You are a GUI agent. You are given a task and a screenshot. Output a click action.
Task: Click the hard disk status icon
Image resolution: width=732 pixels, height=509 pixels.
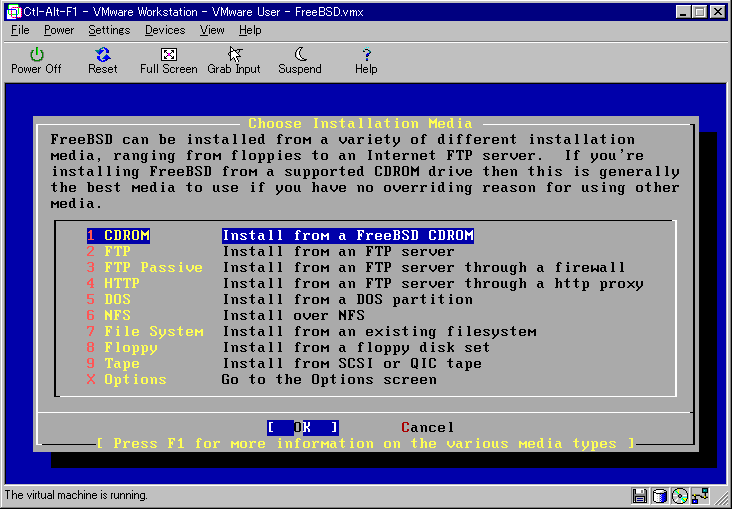point(660,495)
